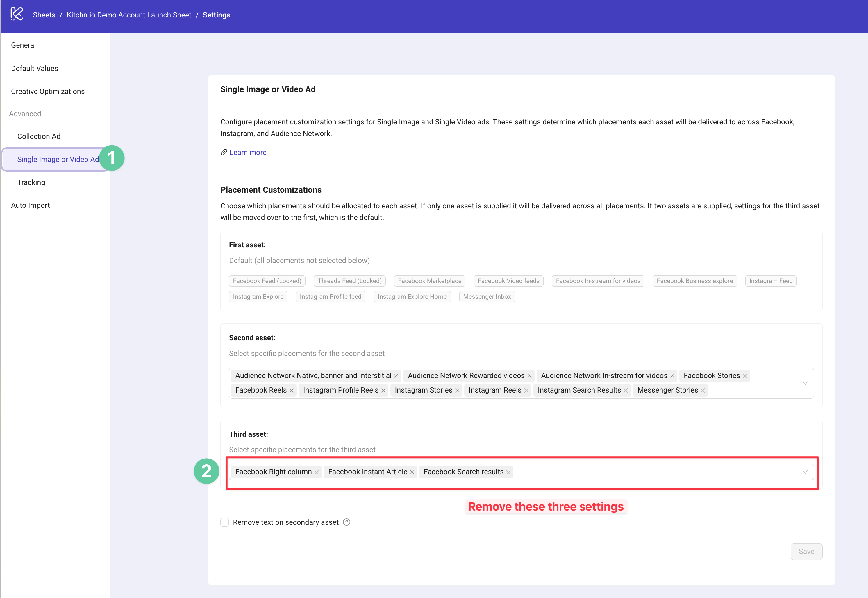The image size is (868, 598).
Task: Click the help icon beside Remove text option
Action: click(x=347, y=522)
